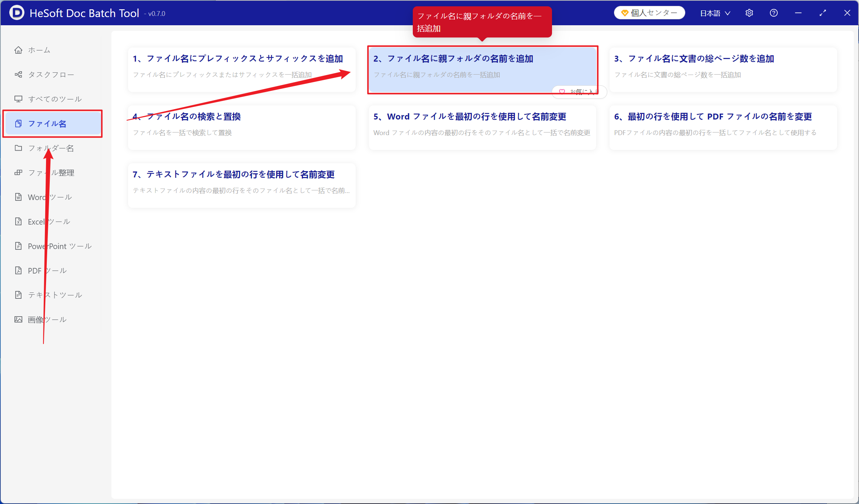Click the HeSoft logo icon
This screenshot has width=859, height=504.
coord(17,13)
